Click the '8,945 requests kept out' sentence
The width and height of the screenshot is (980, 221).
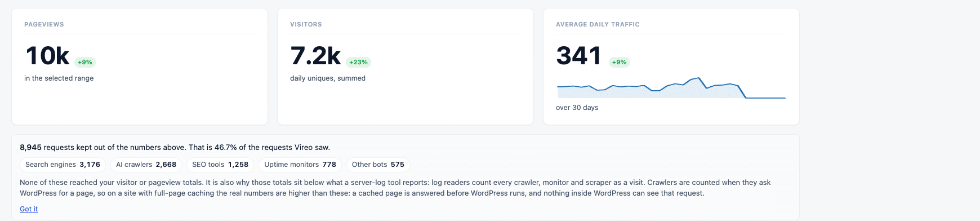175,147
